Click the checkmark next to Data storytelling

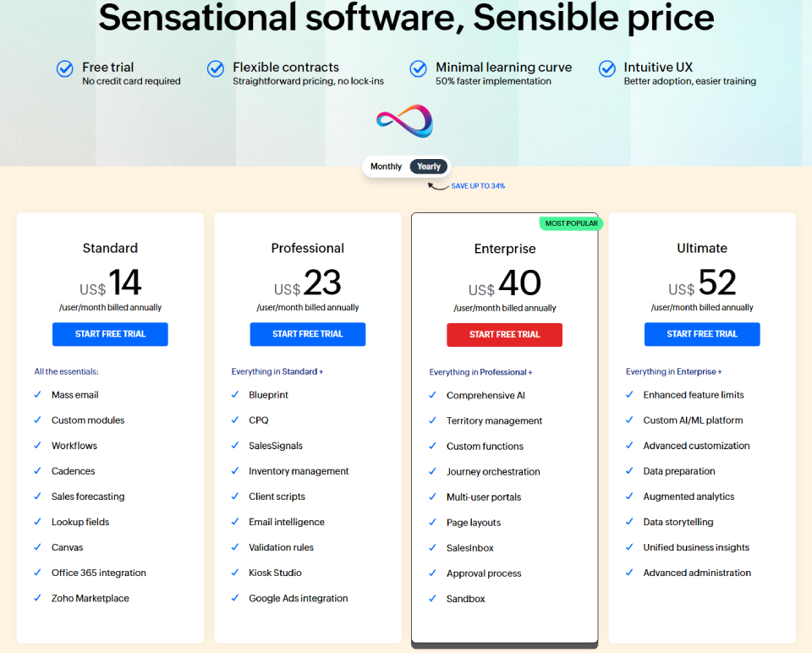click(629, 522)
